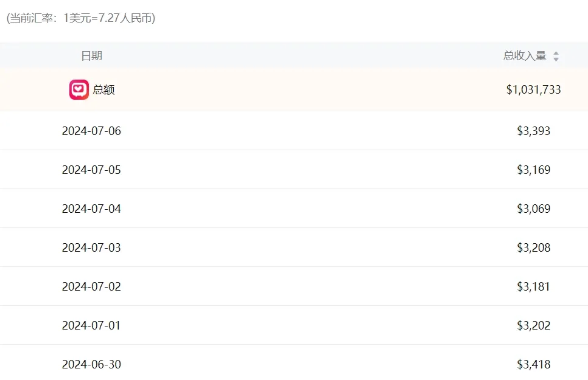
Task: Select the 2024-07-06 date row
Action: [91, 131]
